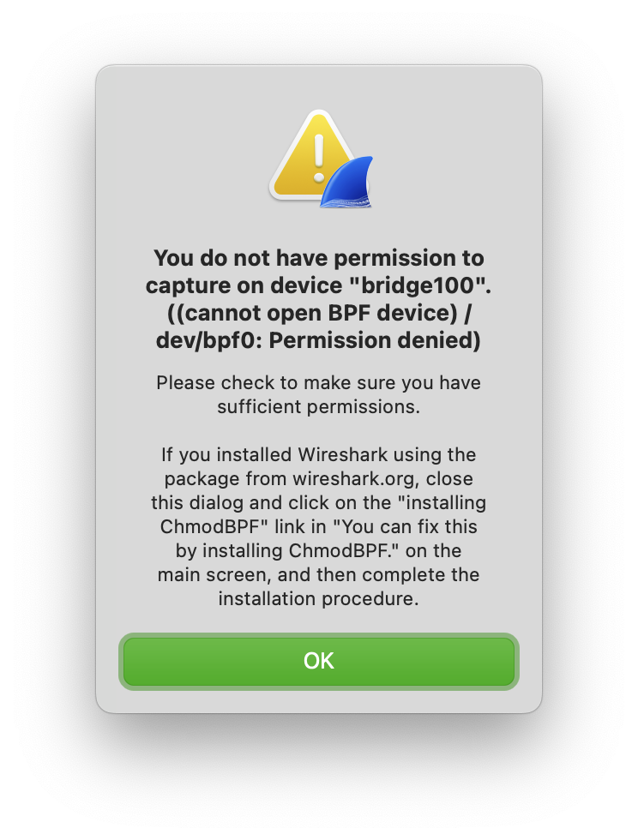Click "this dialog and click on the" text
The width and height of the screenshot is (638, 840).
click(x=271, y=502)
